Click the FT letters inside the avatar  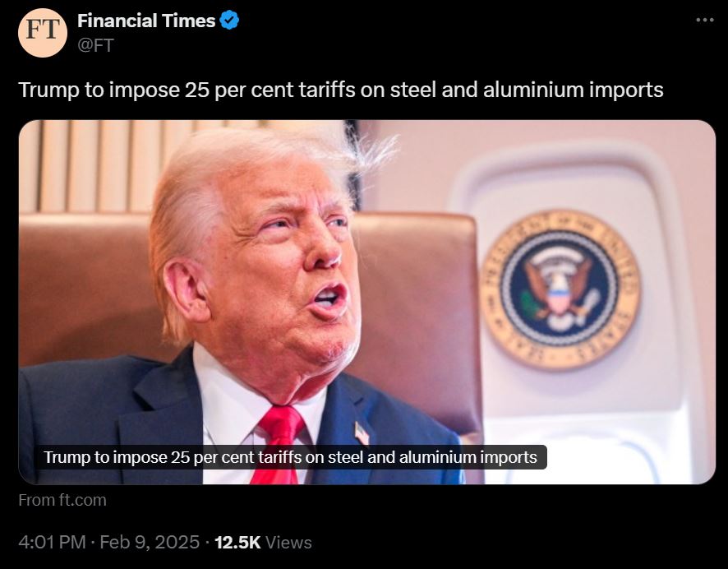click(42, 29)
